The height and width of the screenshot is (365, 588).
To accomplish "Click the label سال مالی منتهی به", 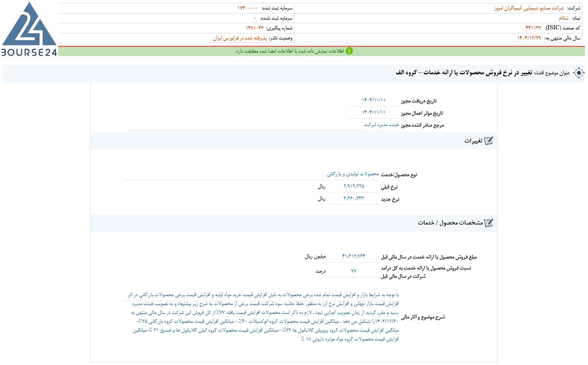I will coord(562,38).
